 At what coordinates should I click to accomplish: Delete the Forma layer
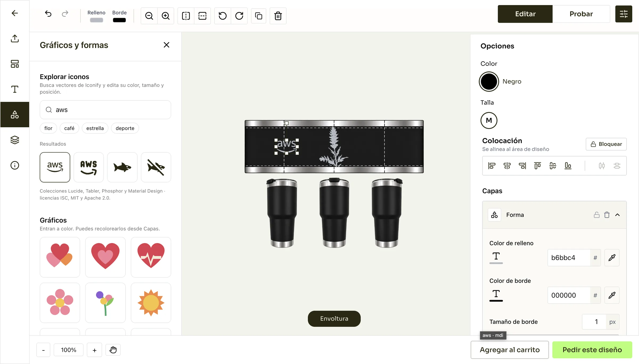[607, 215]
